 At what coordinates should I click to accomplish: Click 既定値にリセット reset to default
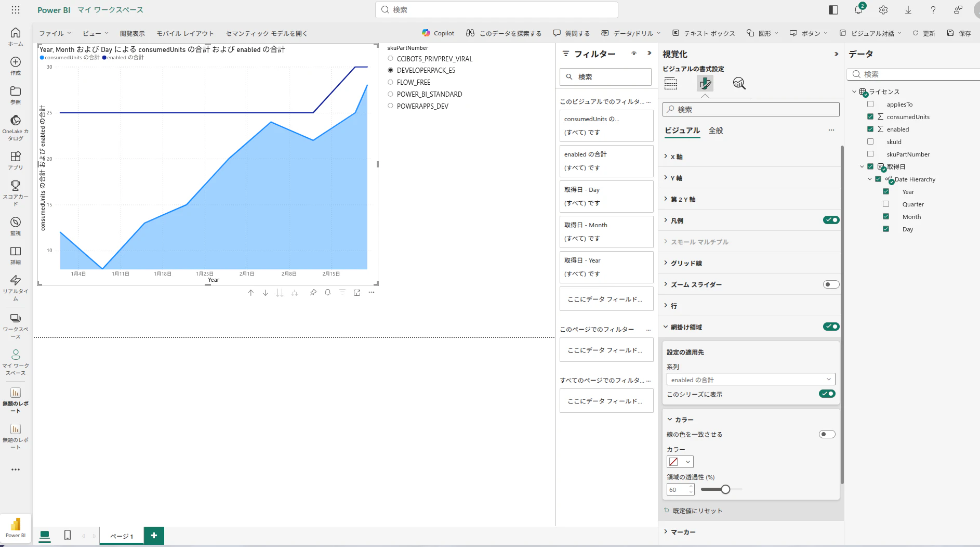693,511
